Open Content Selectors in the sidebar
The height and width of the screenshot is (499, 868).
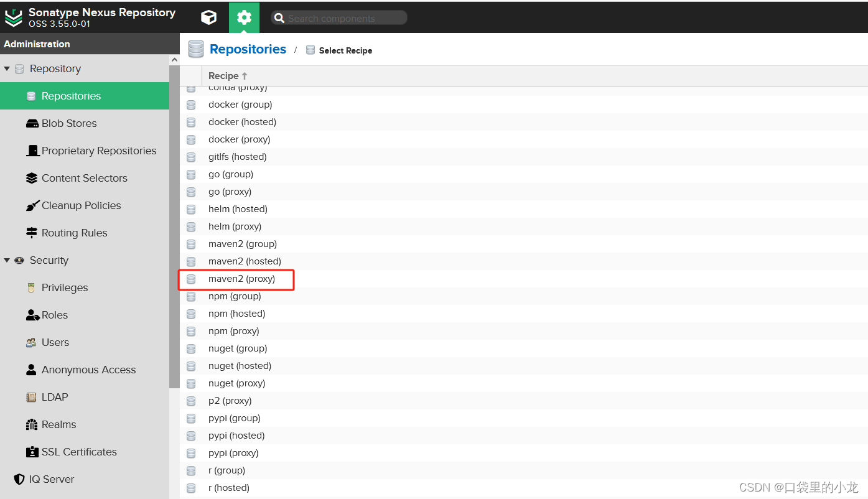(x=85, y=178)
